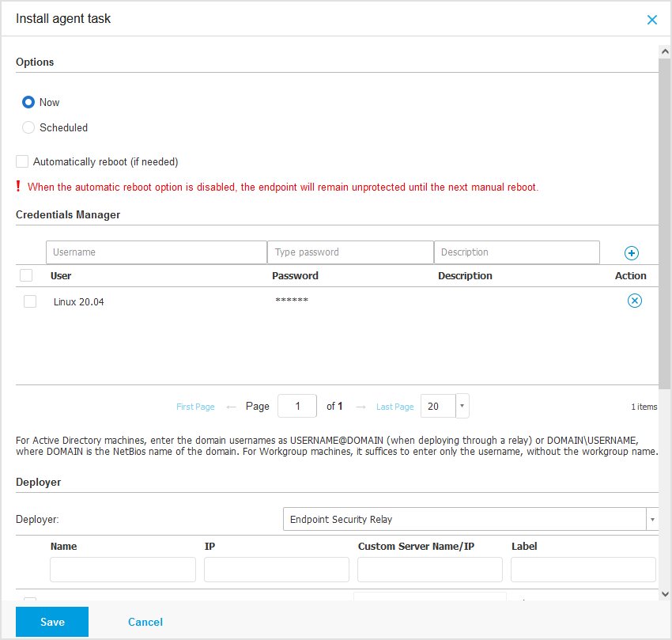Jump to the Last Page link
The image size is (672, 640).
click(395, 407)
